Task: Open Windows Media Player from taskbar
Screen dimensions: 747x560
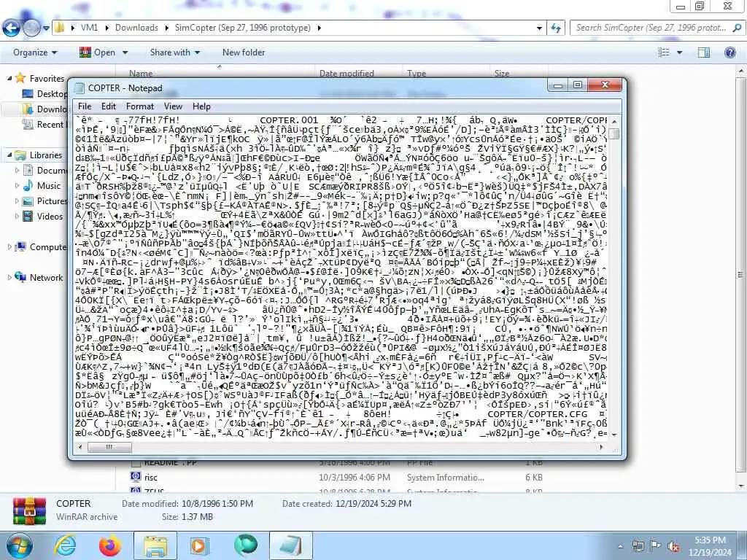Action: [x=200, y=545]
